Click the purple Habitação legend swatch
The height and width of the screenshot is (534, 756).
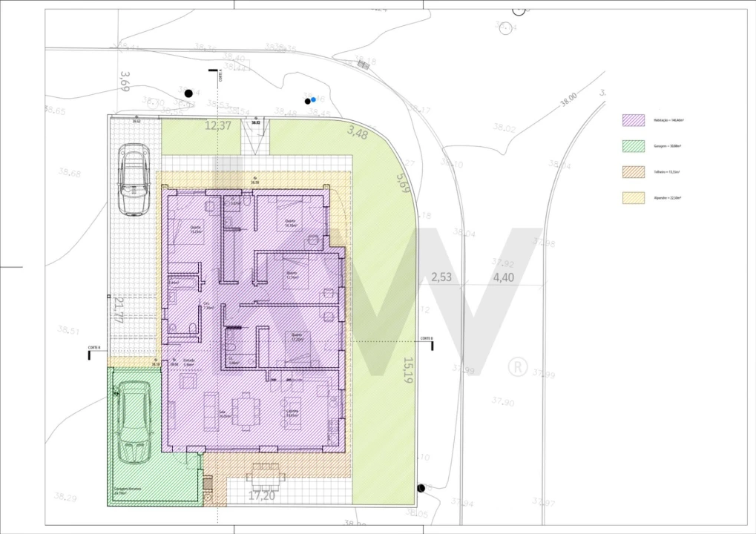633,121
